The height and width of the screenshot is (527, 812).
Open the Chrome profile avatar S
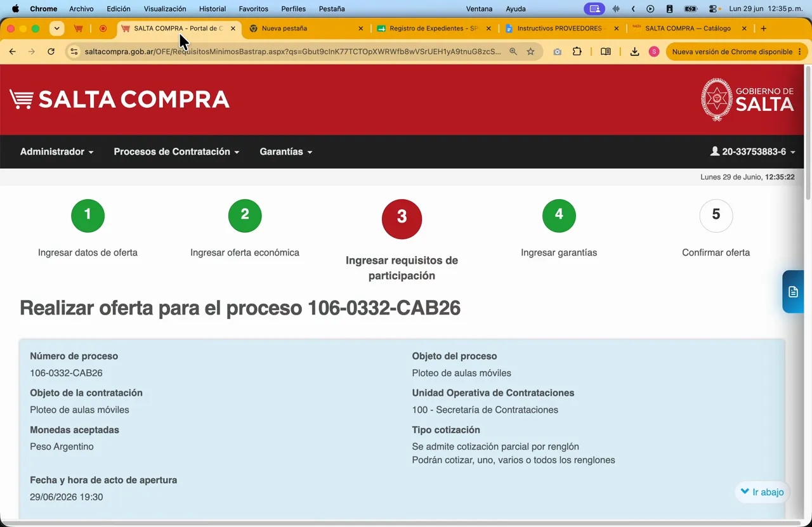(x=654, y=51)
